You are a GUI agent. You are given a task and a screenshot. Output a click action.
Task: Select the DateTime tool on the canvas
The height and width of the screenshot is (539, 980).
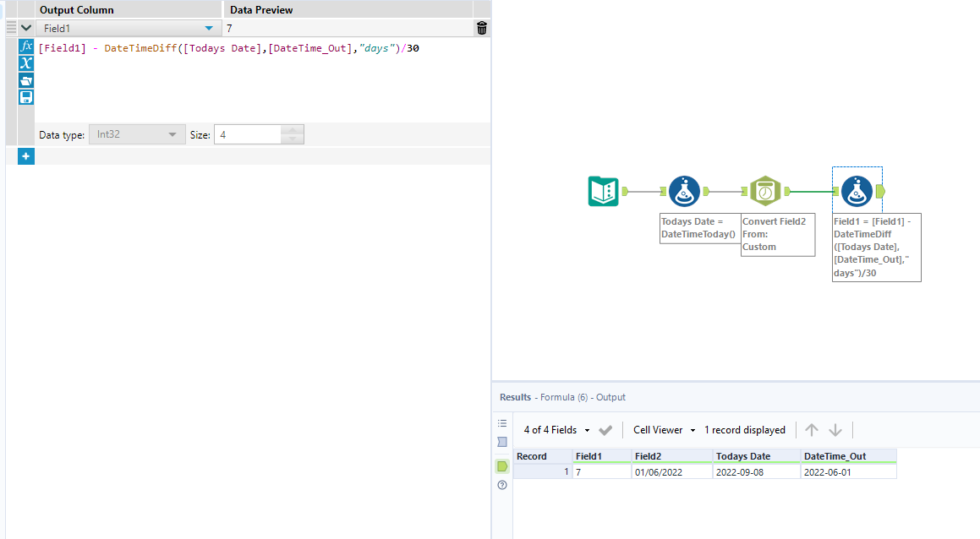point(764,191)
